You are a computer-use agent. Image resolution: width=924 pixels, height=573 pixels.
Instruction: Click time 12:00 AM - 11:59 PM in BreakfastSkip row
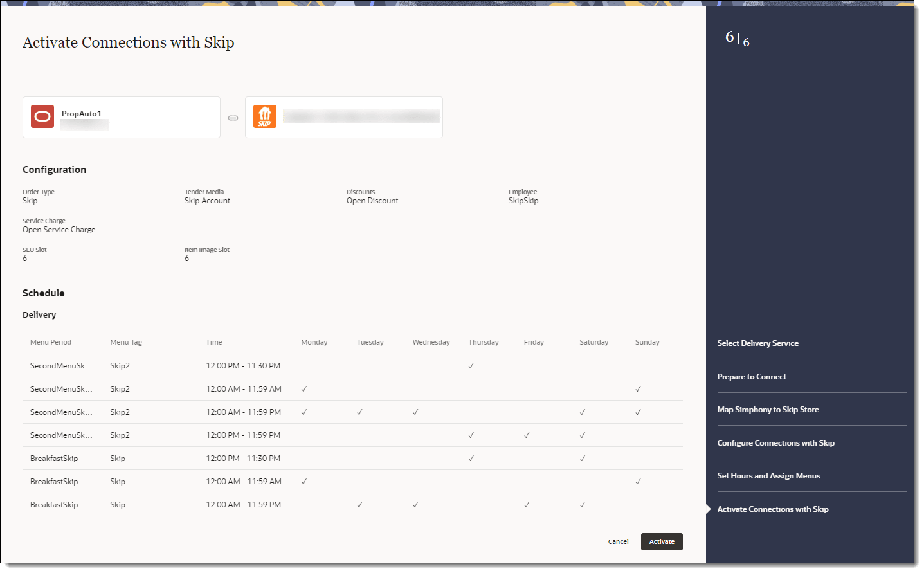(x=244, y=505)
